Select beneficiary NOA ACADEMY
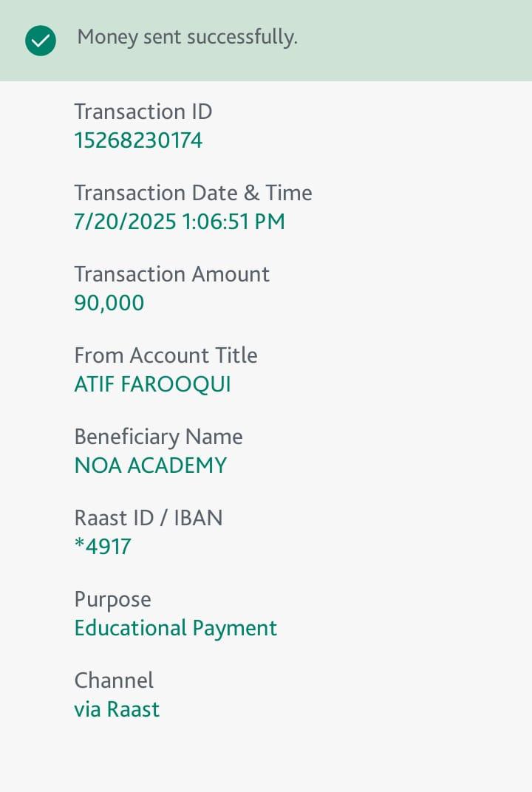This screenshot has height=792, width=532. pyautogui.click(x=150, y=465)
